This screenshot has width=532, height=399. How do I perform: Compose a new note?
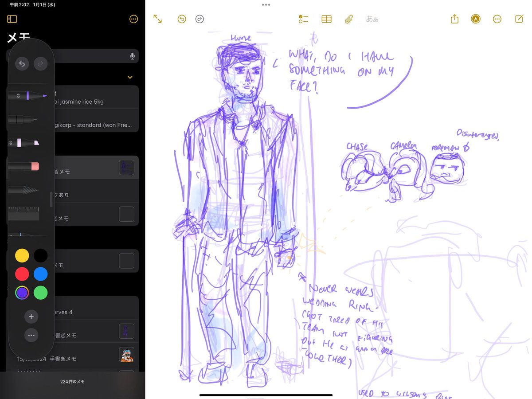(519, 19)
